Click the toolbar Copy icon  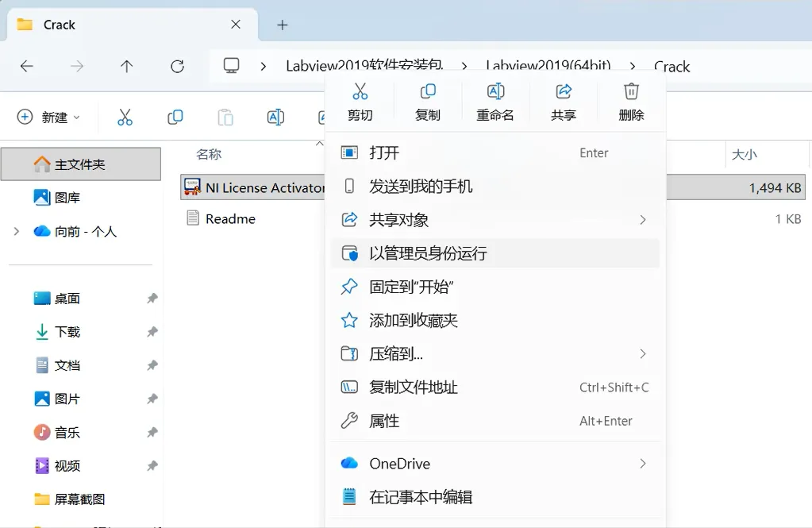point(175,117)
